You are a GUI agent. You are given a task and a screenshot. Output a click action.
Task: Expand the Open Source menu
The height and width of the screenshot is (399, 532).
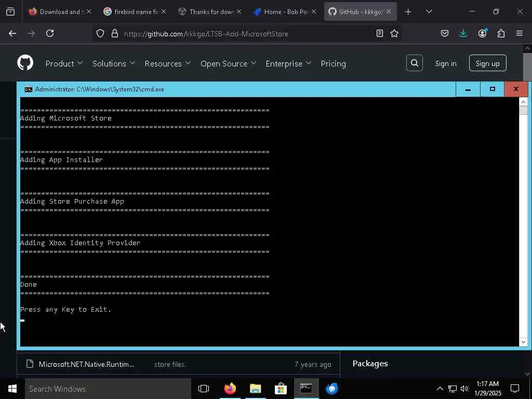[228, 63]
